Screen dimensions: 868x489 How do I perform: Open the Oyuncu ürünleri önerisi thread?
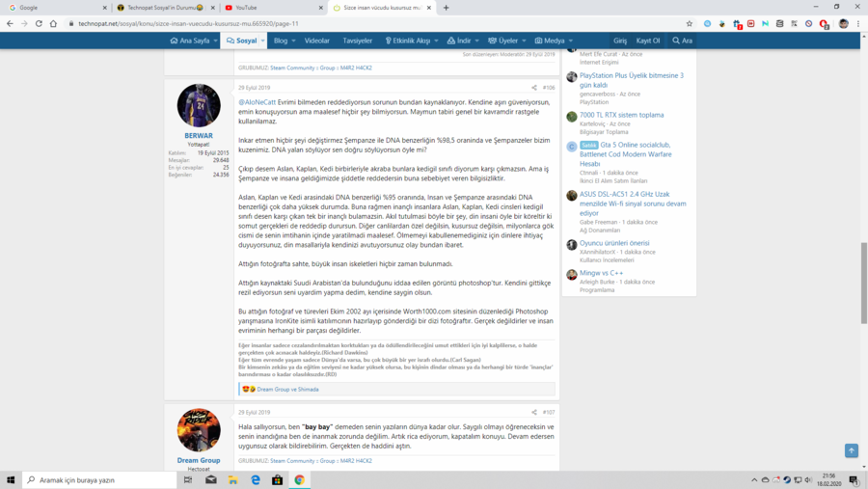614,243
